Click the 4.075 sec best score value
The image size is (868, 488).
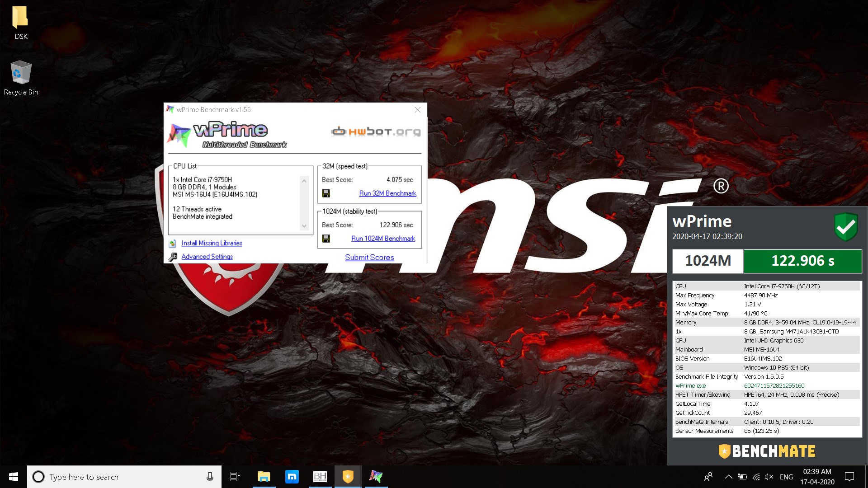400,180
